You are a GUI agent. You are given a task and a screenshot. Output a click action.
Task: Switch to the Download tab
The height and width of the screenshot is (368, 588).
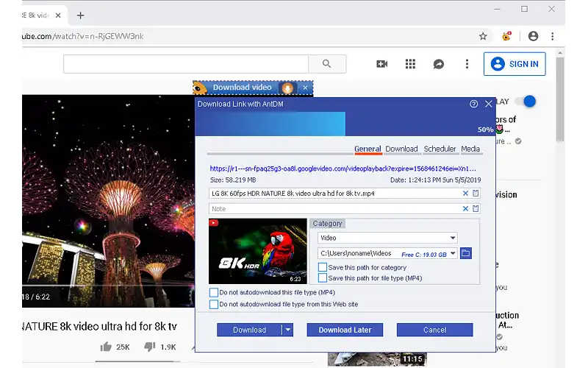click(x=401, y=149)
